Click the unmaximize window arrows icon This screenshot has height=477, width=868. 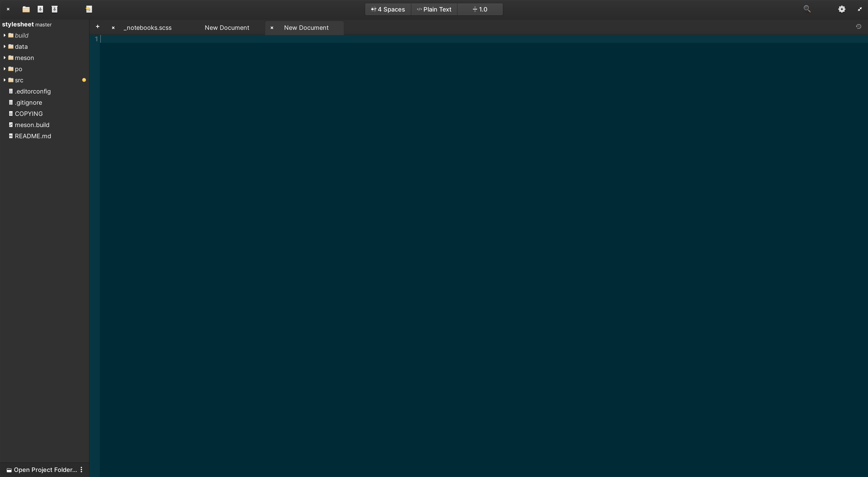click(x=860, y=9)
